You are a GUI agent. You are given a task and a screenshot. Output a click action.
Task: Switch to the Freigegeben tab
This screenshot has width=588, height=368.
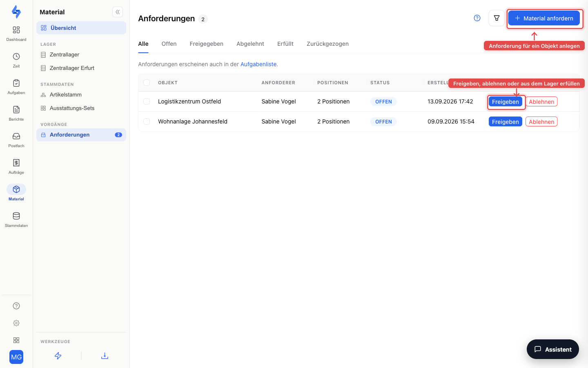coord(207,44)
